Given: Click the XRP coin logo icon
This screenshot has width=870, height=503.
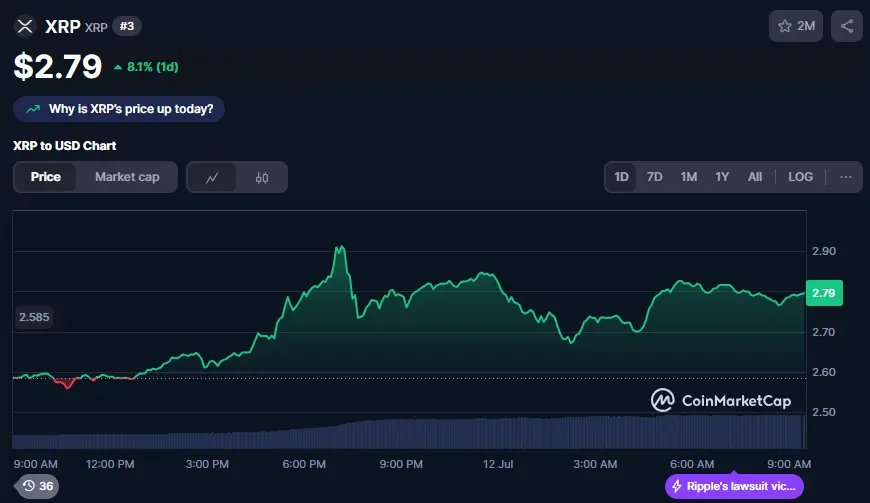Looking at the screenshot, I should click(25, 26).
